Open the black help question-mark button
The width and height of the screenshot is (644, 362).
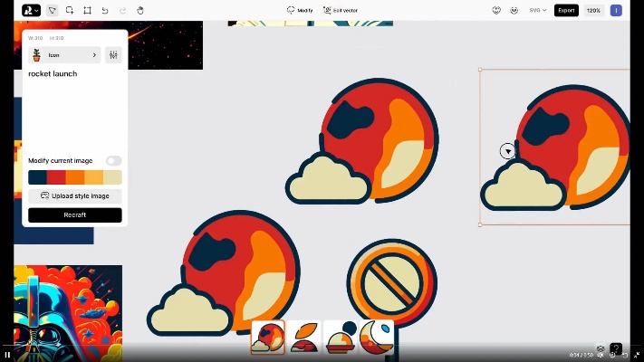[x=616, y=348]
